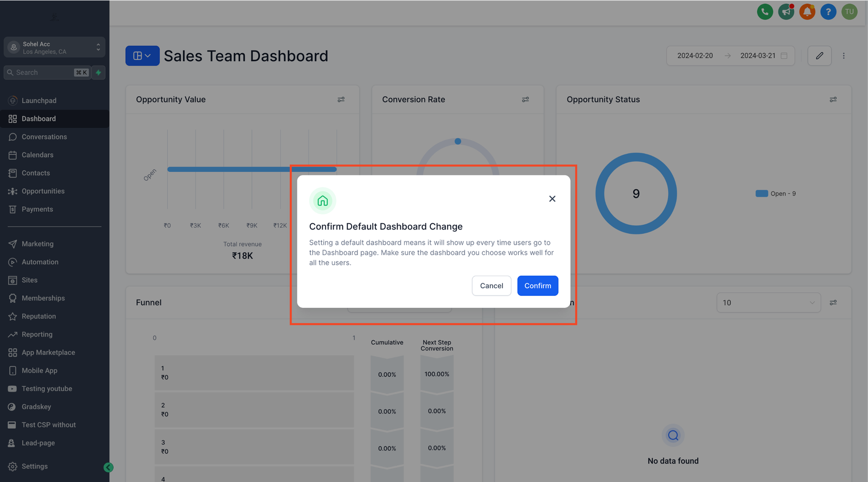
Task: Click the blue help question mark icon
Action: click(828, 11)
